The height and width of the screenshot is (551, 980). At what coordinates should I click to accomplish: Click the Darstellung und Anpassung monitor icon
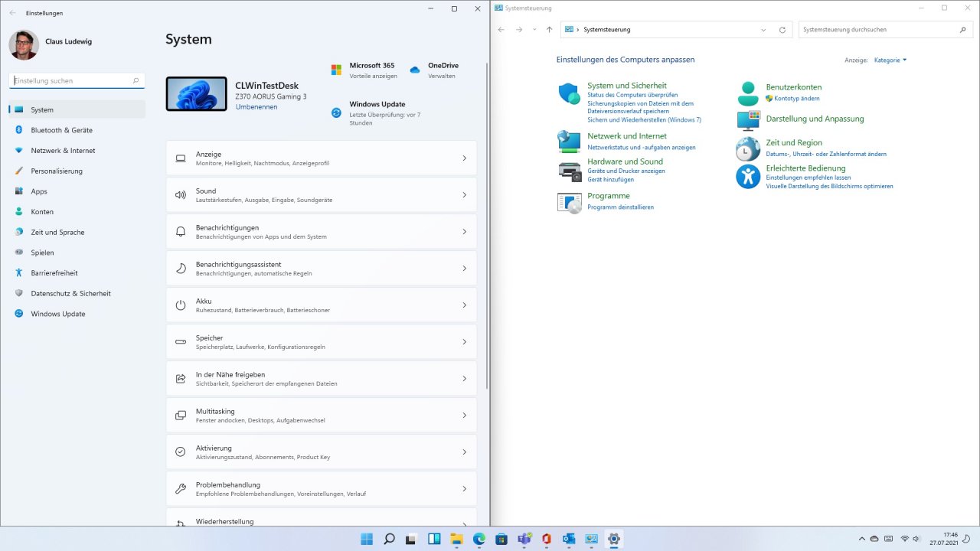pyautogui.click(x=748, y=121)
